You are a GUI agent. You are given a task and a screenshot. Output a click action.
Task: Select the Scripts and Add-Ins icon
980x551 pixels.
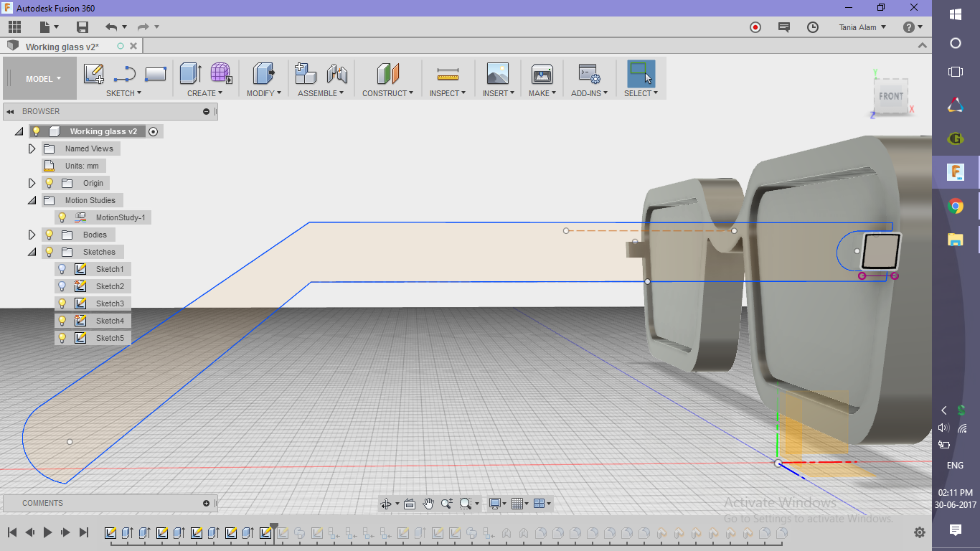tap(589, 73)
